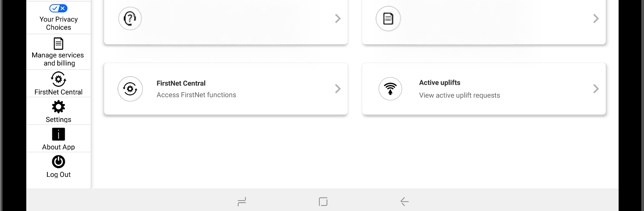Select Your Privacy Choices menu label

point(58,23)
